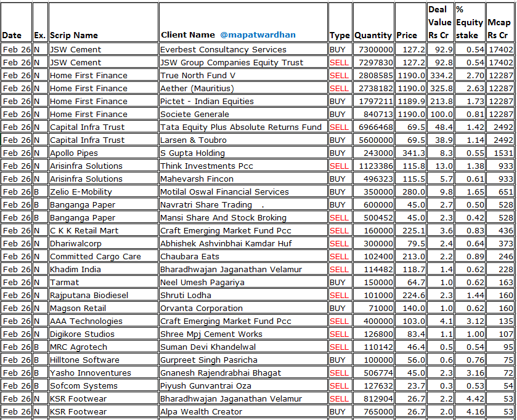
Task: Select equity stake value 3.16
Action: [470, 373]
